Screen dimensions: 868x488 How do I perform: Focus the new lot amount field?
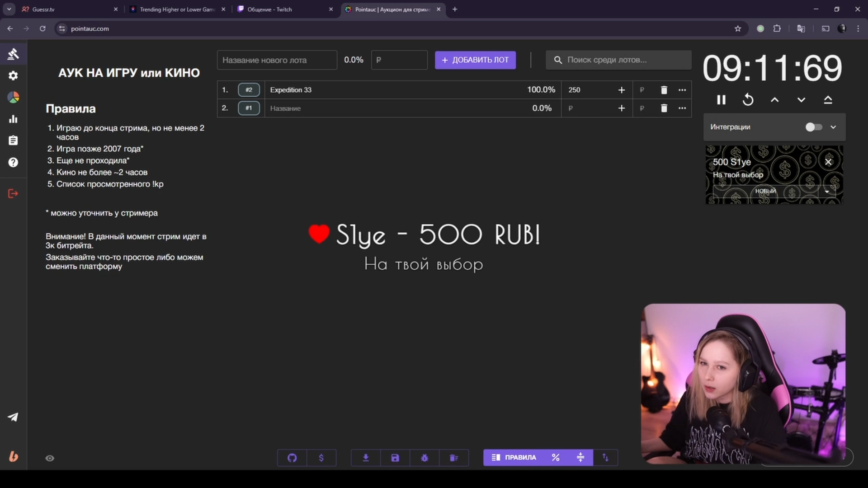(x=399, y=60)
